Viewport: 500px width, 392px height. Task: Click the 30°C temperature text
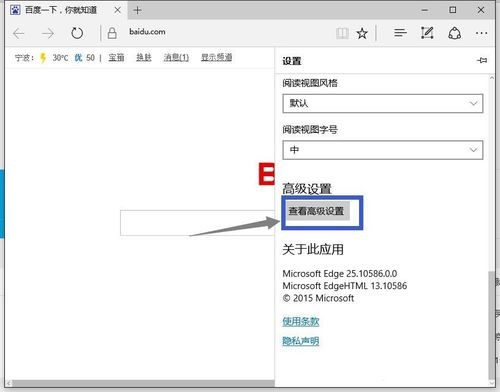[x=60, y=58]
